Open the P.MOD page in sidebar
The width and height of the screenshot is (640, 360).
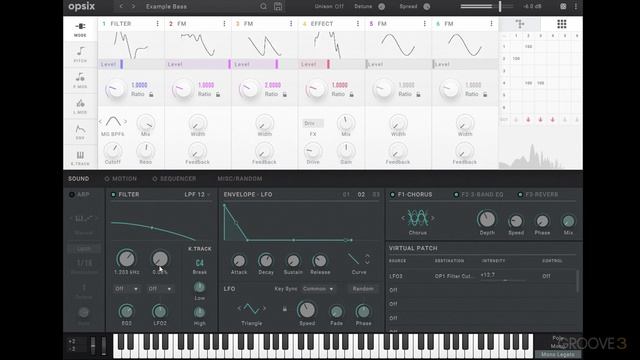80,80
